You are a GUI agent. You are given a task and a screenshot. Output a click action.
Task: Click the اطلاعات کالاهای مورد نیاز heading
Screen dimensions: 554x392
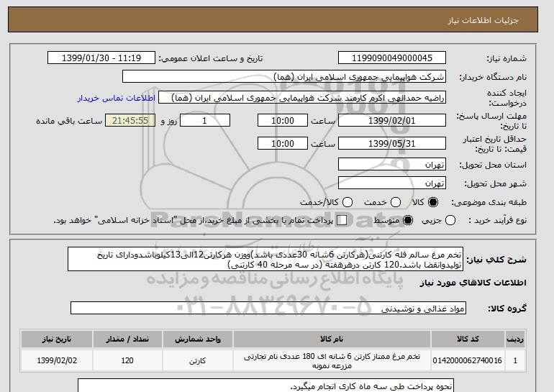[x=473, y=283]
